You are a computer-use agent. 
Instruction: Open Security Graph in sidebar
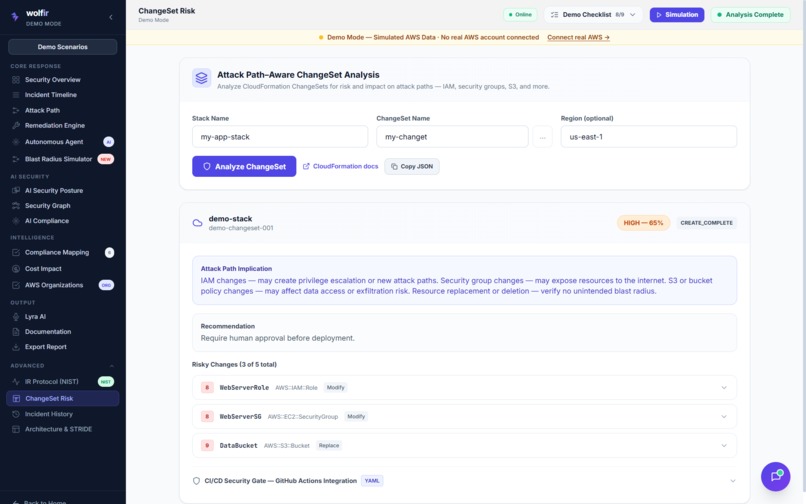point(47,205)
